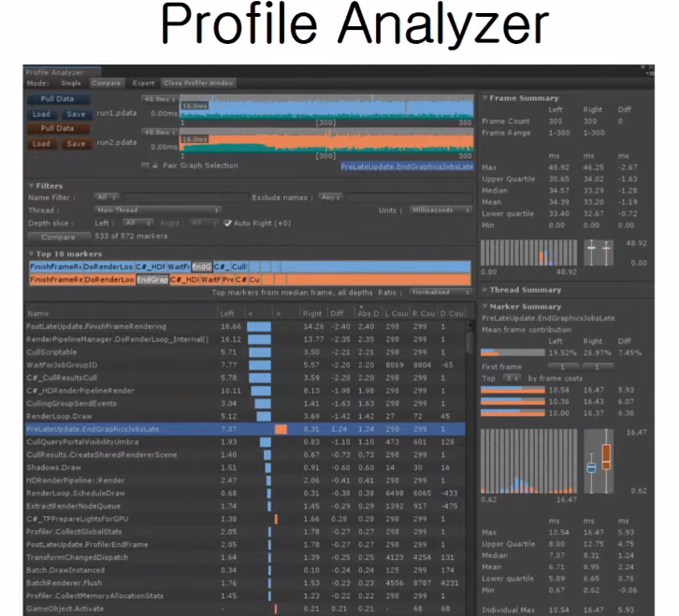Click the blue Save button for run1.pdata
This screenshot has height=616, width=679.
coord(76,114)
